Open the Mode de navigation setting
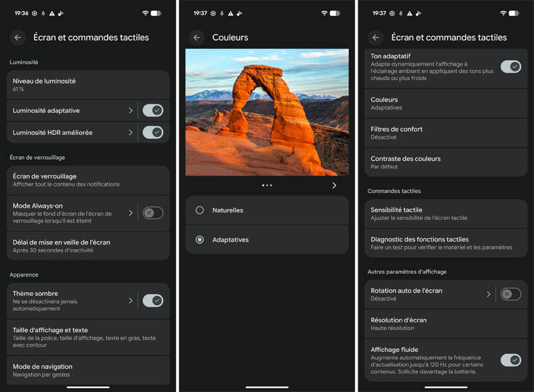The width and height of the screenshot is (534, 392). pos(88,371)
